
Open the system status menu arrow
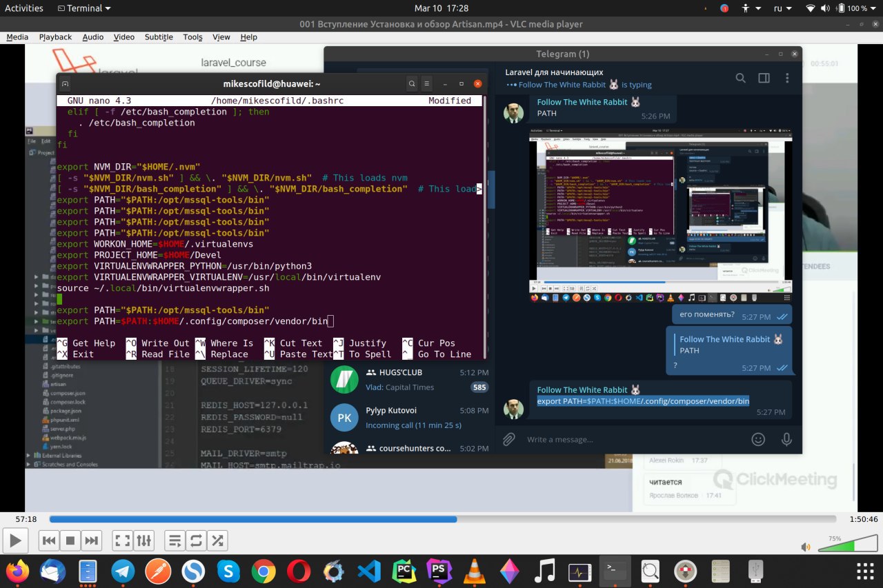(873, 8)
